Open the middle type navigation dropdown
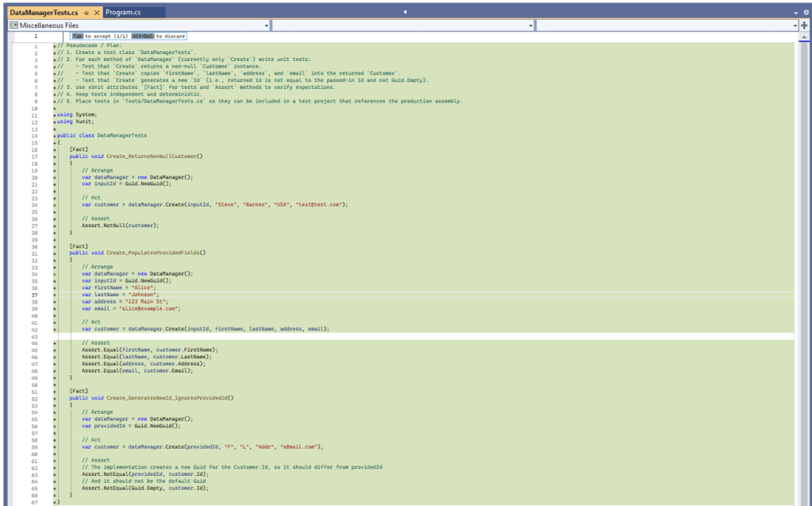Image resolution: width=812 pixels, height=506 pixels. [x=530, y=25]
